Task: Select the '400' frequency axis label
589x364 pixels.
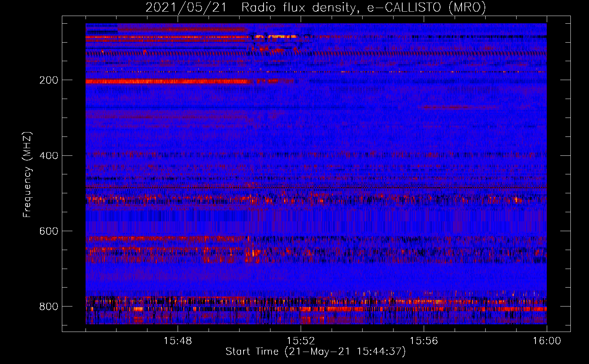Action: 49,156
